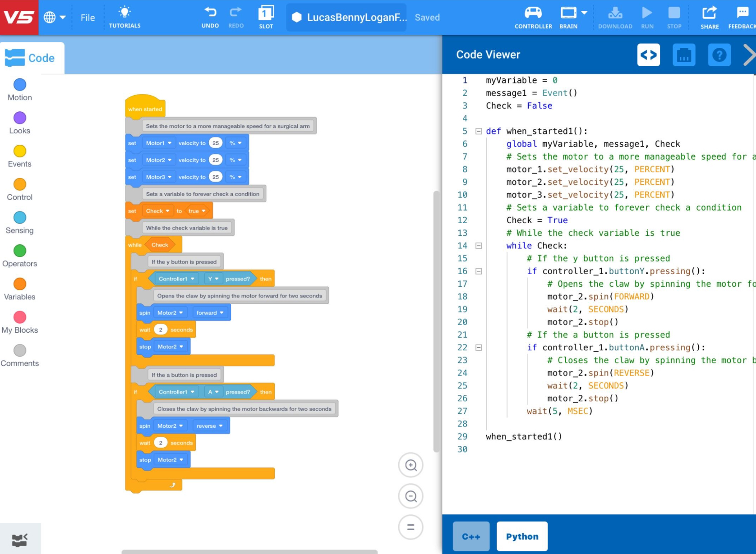Select the pink My Blocks category circle
The width and height of the screenshot is (756, 554).
pos(20,317)
